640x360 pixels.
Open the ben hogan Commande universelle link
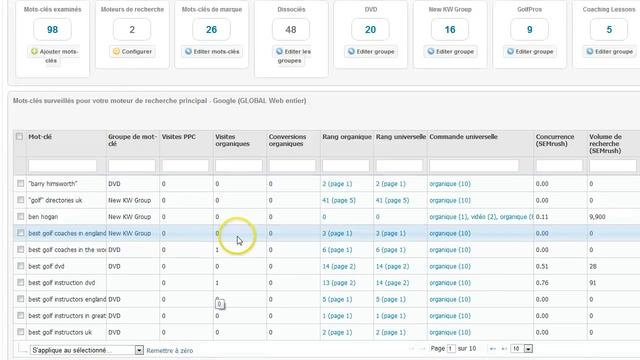[x=481, y=217]
